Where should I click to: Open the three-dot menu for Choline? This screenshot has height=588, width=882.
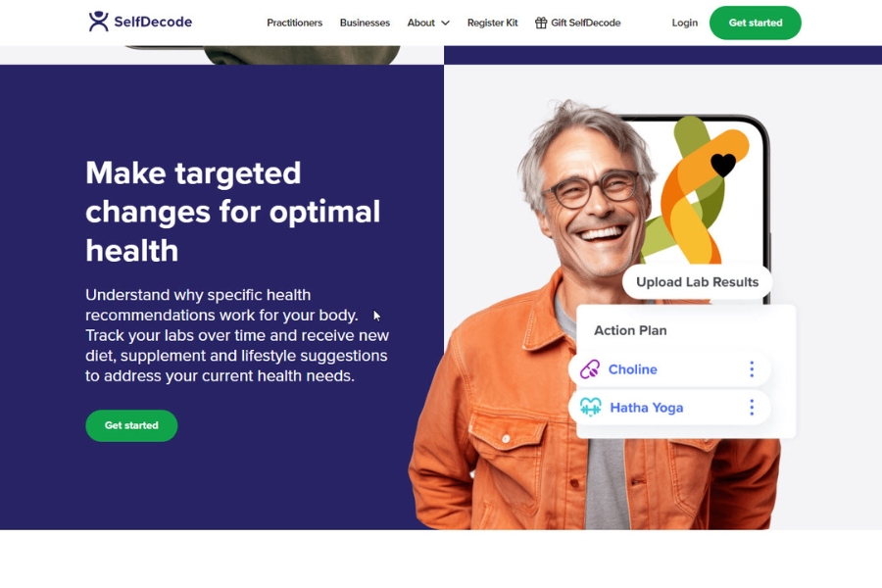(752, 369)
